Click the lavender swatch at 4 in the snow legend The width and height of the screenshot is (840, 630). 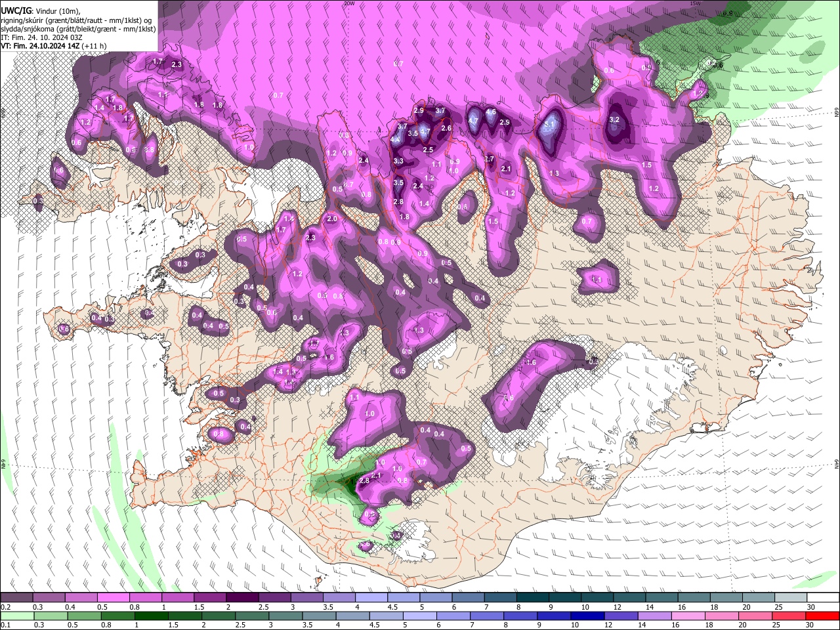[x=370, y=598]
